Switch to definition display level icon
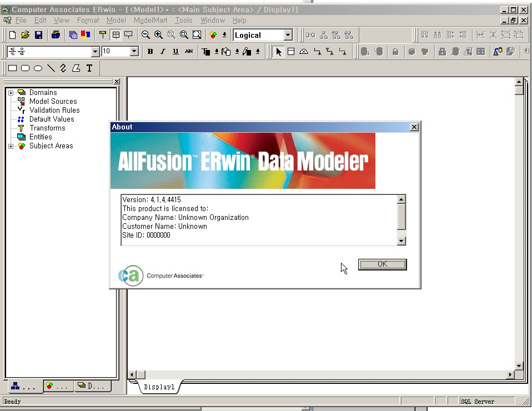This screenshot has height=411, width=532. coord(128,35)
